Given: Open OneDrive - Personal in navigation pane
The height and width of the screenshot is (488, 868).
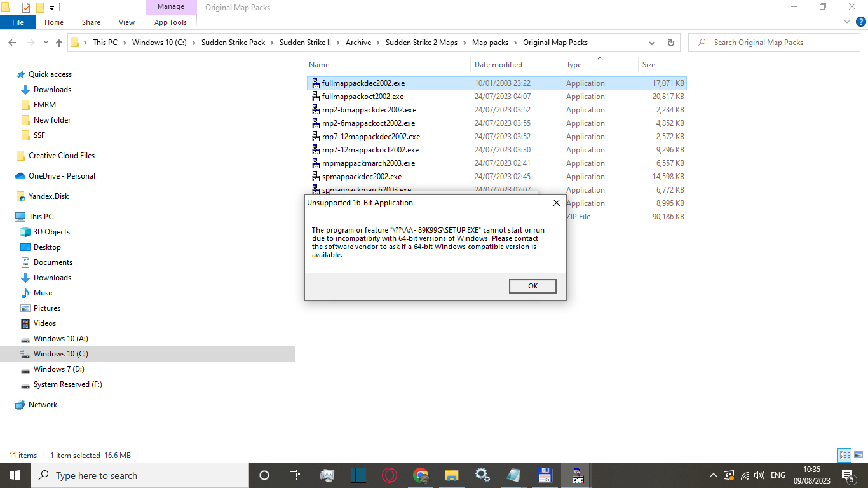Looking at the screenshot, I should 62,176.
